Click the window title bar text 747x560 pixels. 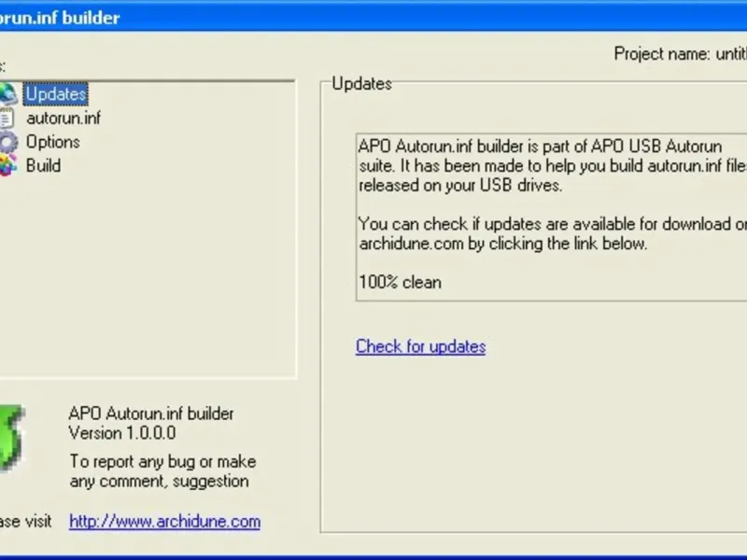pos(60,18)
